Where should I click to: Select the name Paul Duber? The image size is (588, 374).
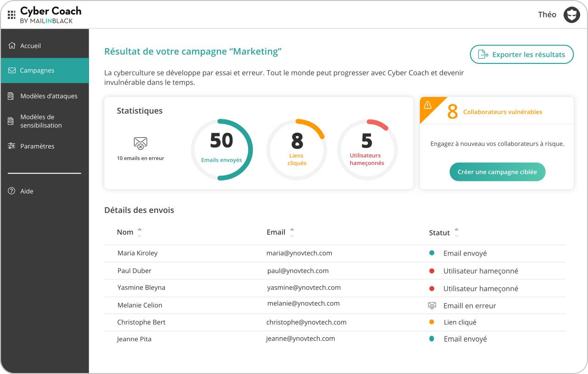[x=134, y=271]
